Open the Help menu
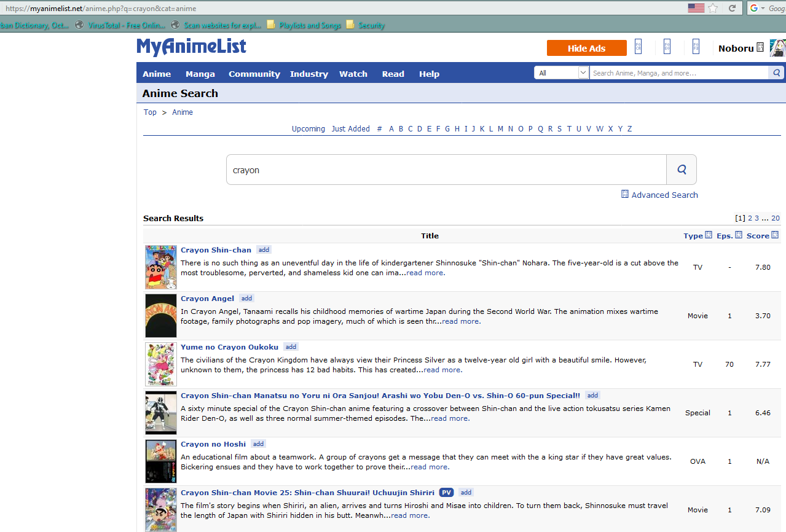 coord(430,74)
